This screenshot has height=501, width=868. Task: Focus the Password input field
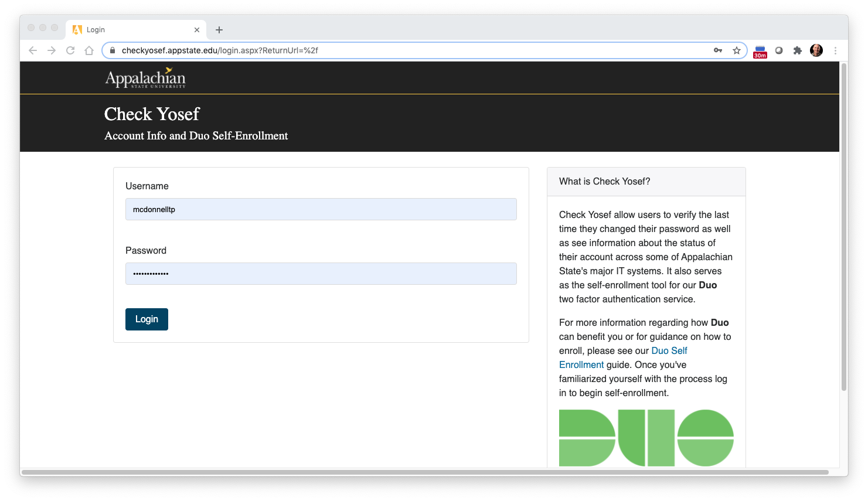coord(321,274)
